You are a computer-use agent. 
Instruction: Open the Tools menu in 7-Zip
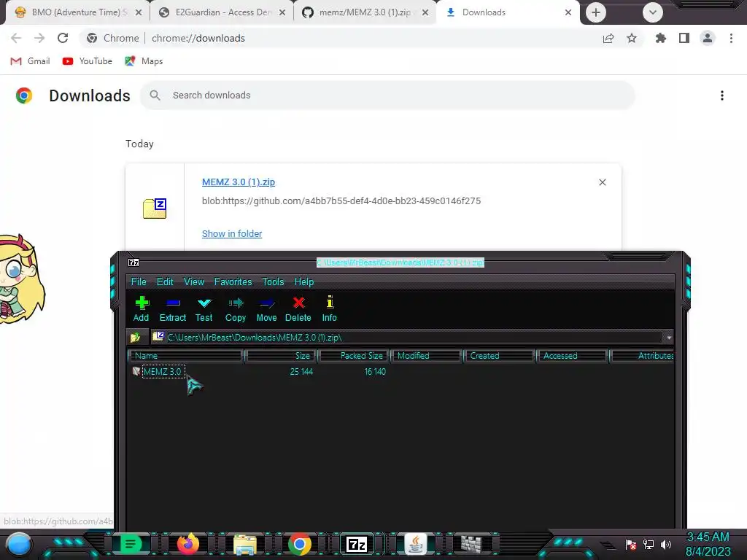click(x=273, y=282)
